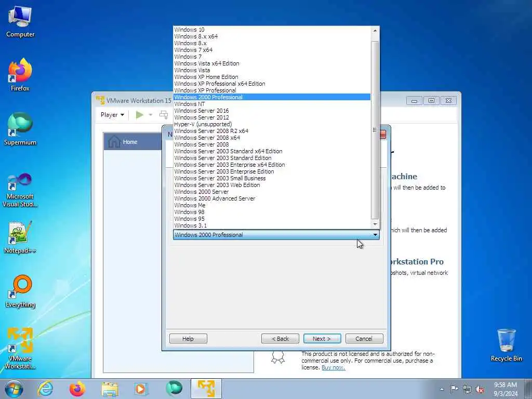Choose Windows 2000 Advanced Server
532x399 pixels.
point(272,198)
